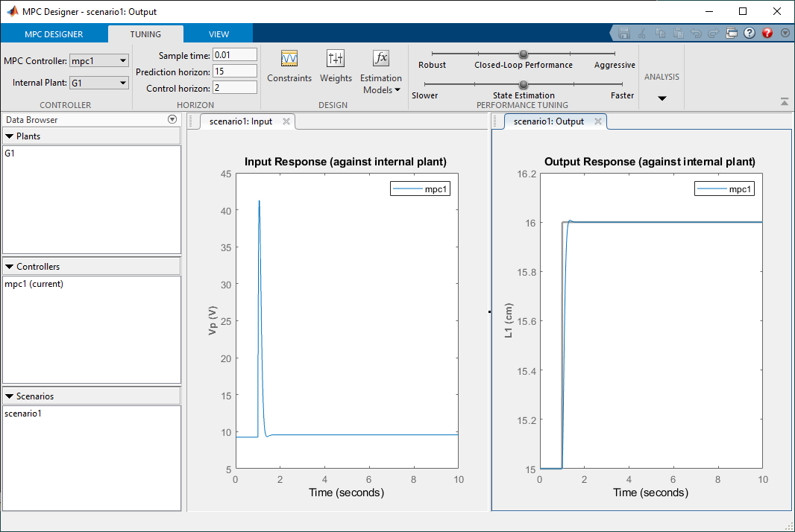This screenshot has width=795, height=532.
Task: Click the Closed-Loop Performance slider handle
Action: coord(524,54)
